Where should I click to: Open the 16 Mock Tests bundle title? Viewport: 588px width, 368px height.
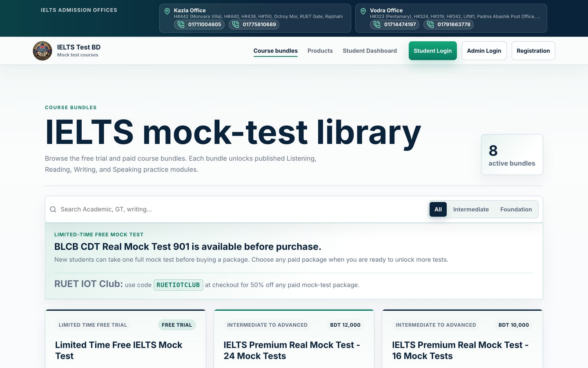coord(460,350)
